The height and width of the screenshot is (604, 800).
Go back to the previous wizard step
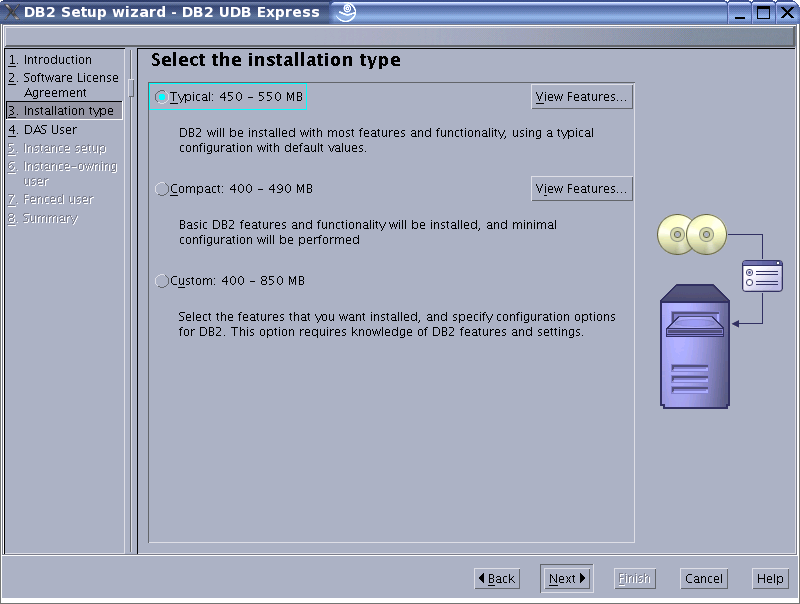point(497,578)
